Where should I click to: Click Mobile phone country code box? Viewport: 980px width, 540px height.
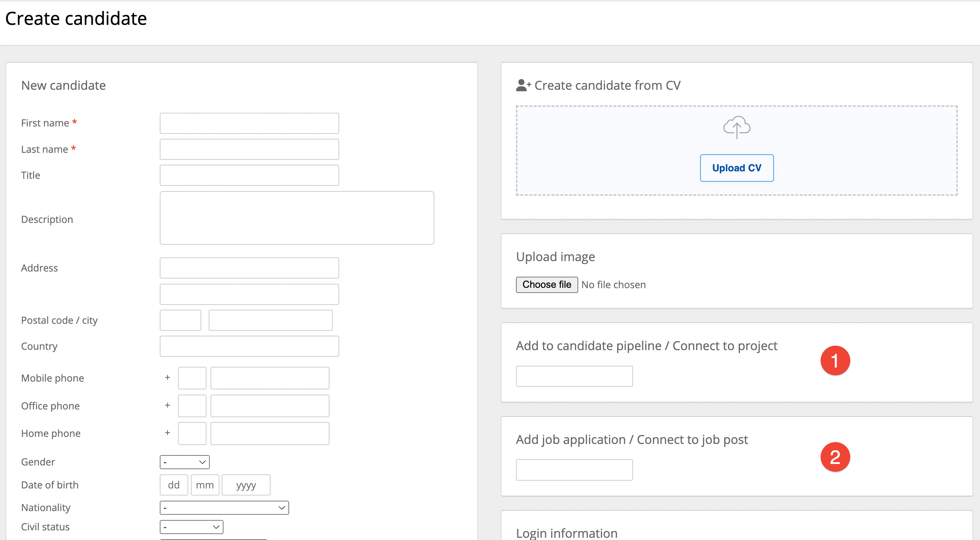coord(192,378)
